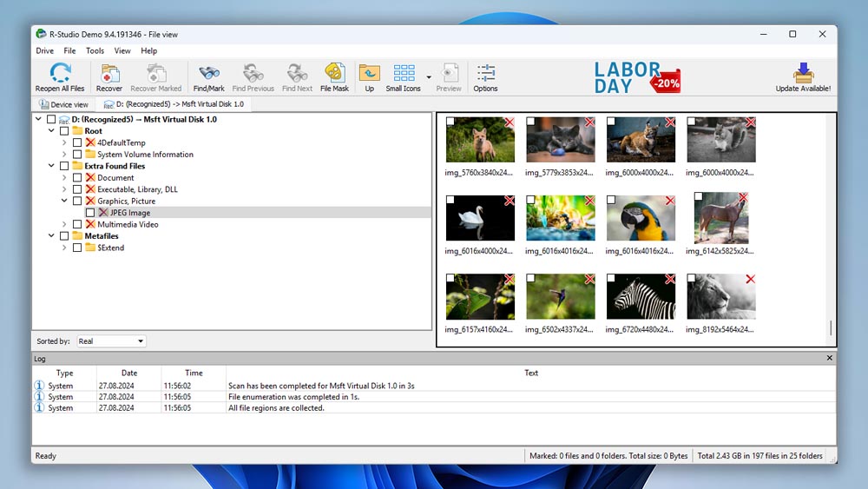
Task: Click the Labor Day -20% banner
Action: [636, 77]
